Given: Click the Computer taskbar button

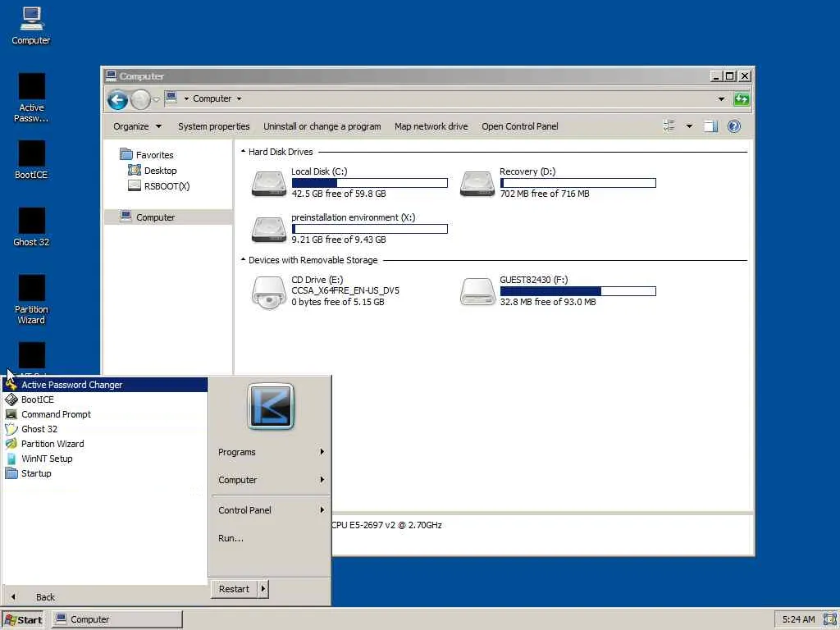Looking at the screenshot, I should tap(116, 620).
